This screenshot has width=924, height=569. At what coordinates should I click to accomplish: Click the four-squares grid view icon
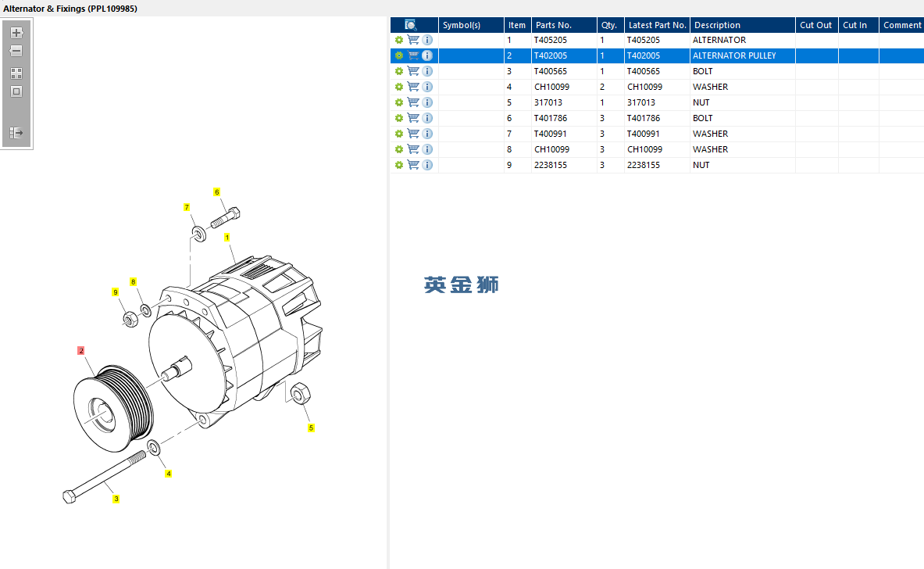tap(16, 73)
